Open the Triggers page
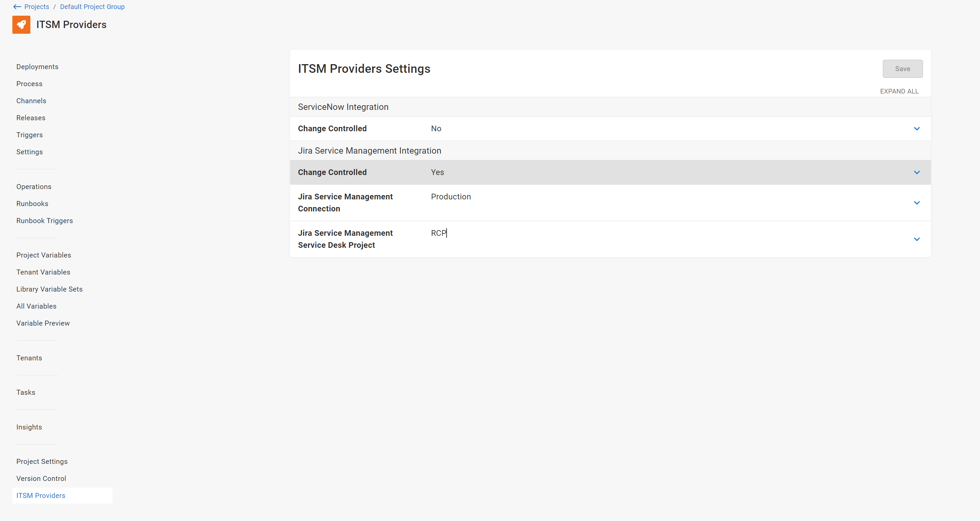980x521 pixels. [29, 134]
